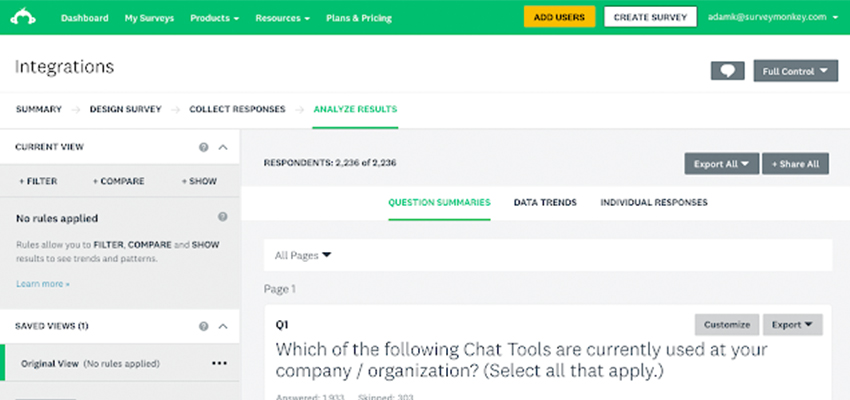Screen dimensions: 850x400
Task: Click the SurveyMonkey logo icon
Action: (23, 17)
